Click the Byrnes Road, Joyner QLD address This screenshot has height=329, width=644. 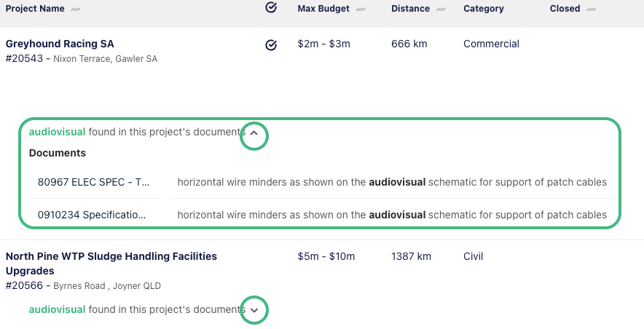click(107, 286)
